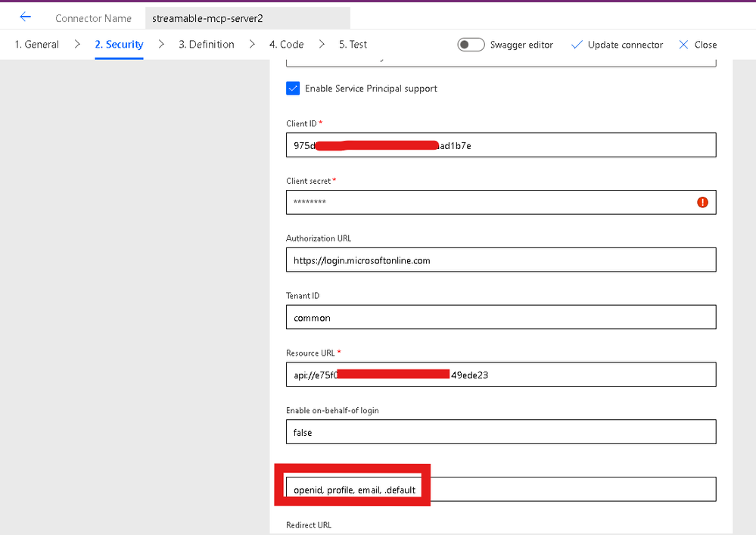This screenshot has height=535, width=756.
Task: Open the 5. Test tab
Action: [353, 45]
